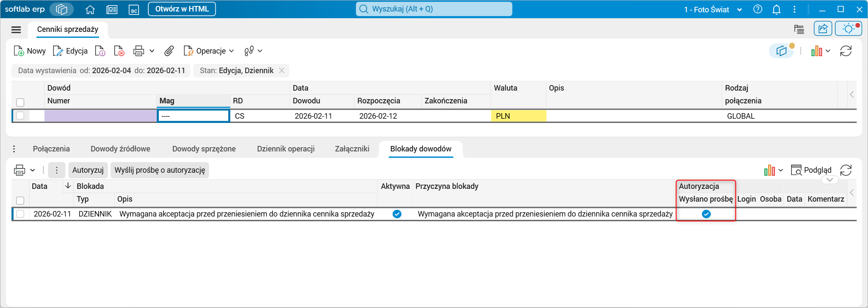The width and height of the screenshot is (868, 308).
Task: Click the BC icon in title bar
Action: click(x=134, y=9)
